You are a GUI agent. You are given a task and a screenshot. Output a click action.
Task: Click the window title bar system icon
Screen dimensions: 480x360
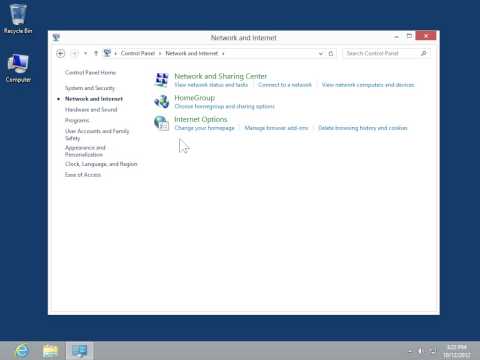point(56,37)
